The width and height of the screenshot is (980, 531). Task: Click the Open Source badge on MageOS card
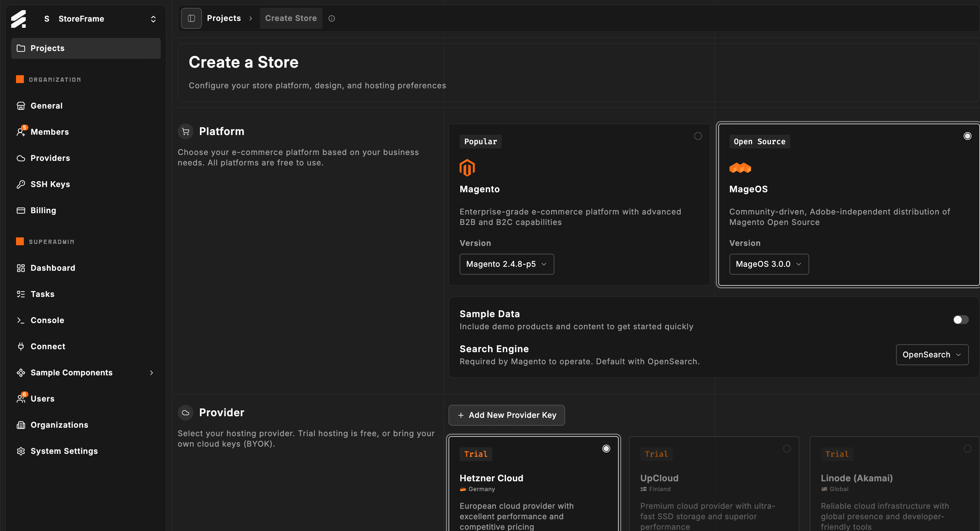759,142
